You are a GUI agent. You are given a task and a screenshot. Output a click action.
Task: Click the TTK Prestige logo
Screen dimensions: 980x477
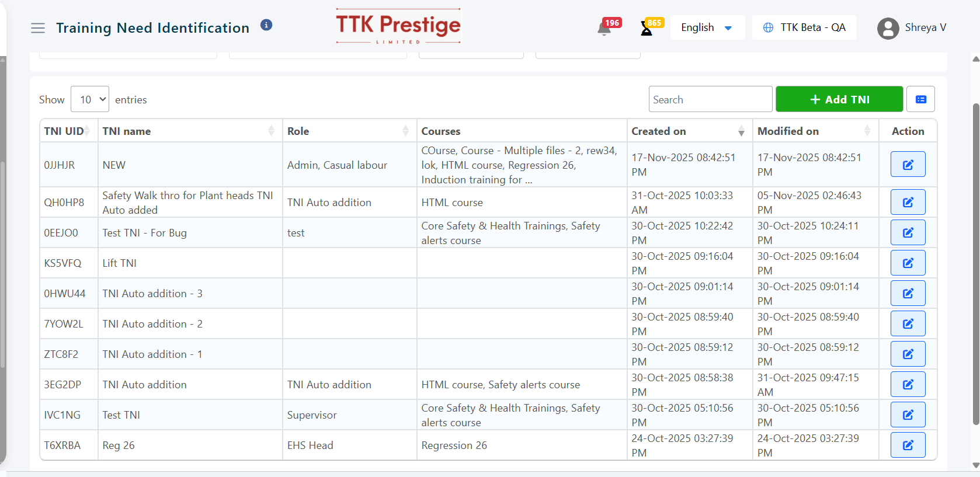[x=398, y=26]
